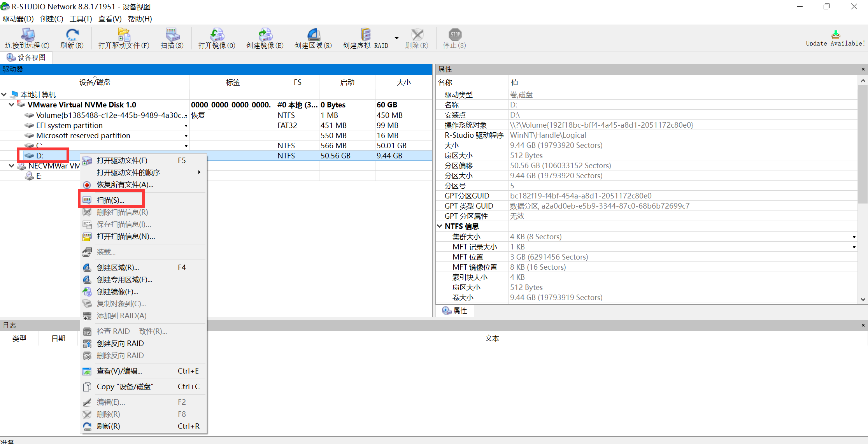Screen dimensions: 868x444
Task: Click the Open Image (打开镜像) toolbar icon
Action: tap(217, 38)
